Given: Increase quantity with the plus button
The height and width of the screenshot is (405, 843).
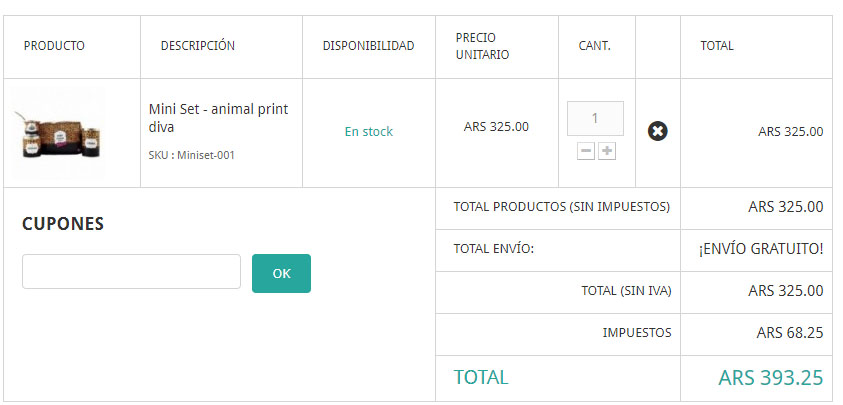Looking at the screenshot, I should click(607, 151).
